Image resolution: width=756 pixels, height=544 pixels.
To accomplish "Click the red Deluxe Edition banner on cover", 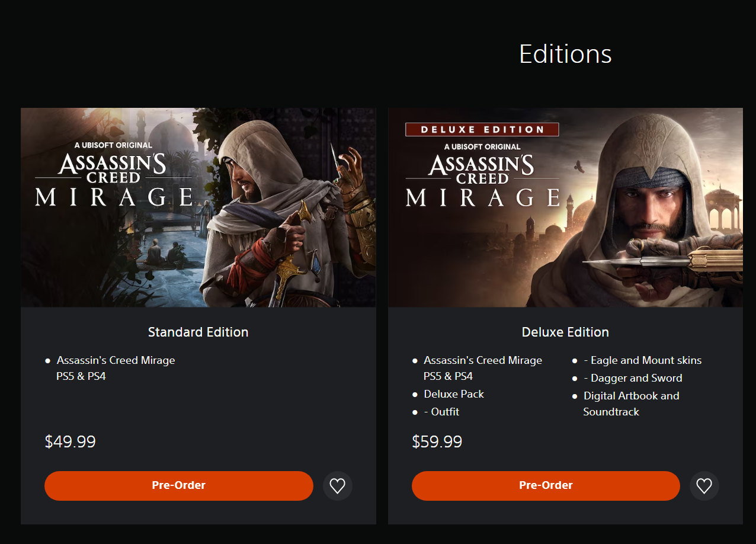I will coord(482,130).
